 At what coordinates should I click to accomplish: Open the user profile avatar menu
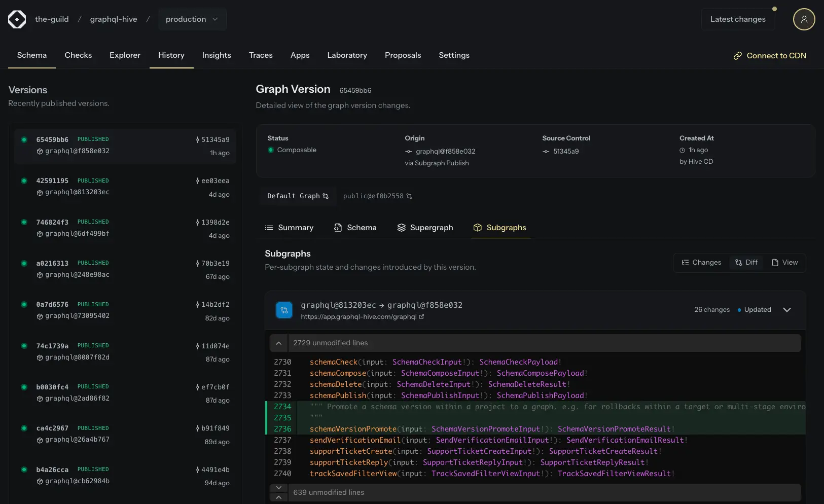tap(804, 19)
